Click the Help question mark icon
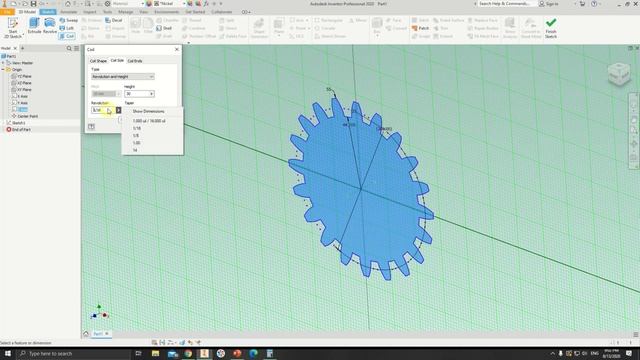 click(x=594, y=4)
